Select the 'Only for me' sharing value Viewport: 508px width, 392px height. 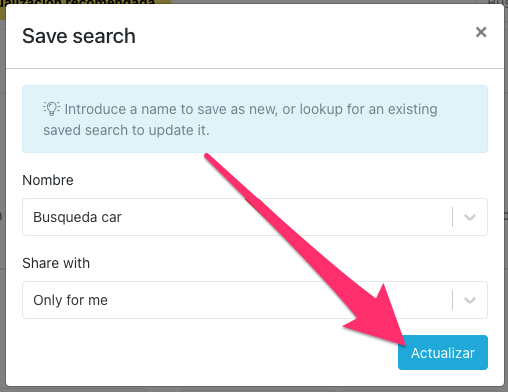tap(70, 300)
